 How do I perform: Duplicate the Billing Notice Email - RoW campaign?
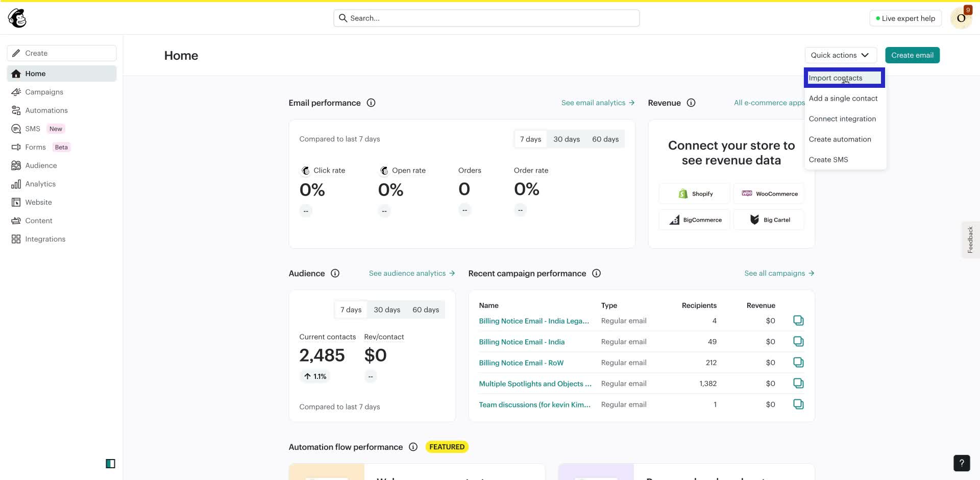point(798,363)
